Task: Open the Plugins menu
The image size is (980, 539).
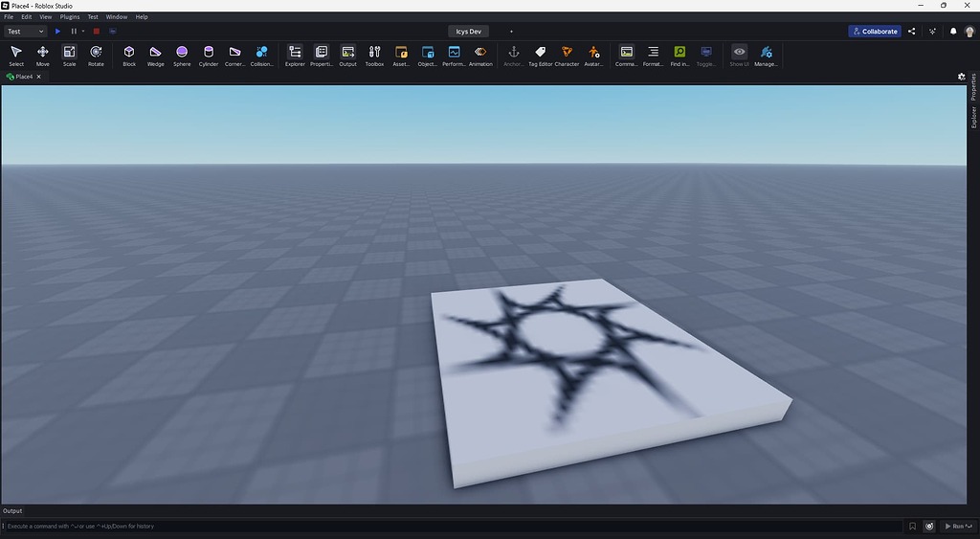Action: click(x=69, y=17)
